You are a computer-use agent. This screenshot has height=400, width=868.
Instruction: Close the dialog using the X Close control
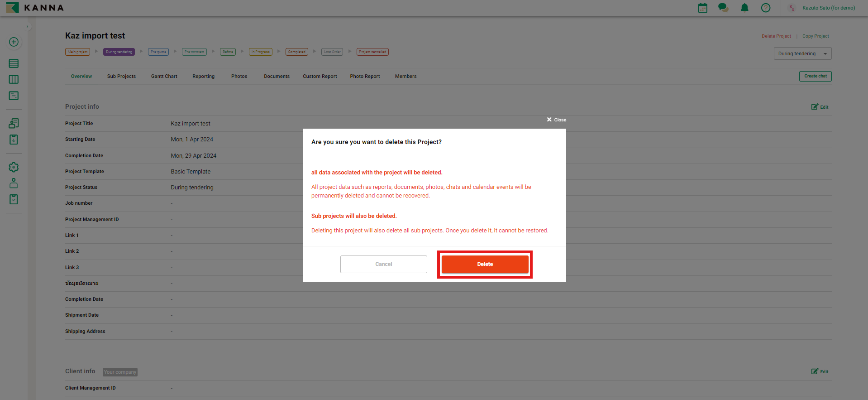556,120
